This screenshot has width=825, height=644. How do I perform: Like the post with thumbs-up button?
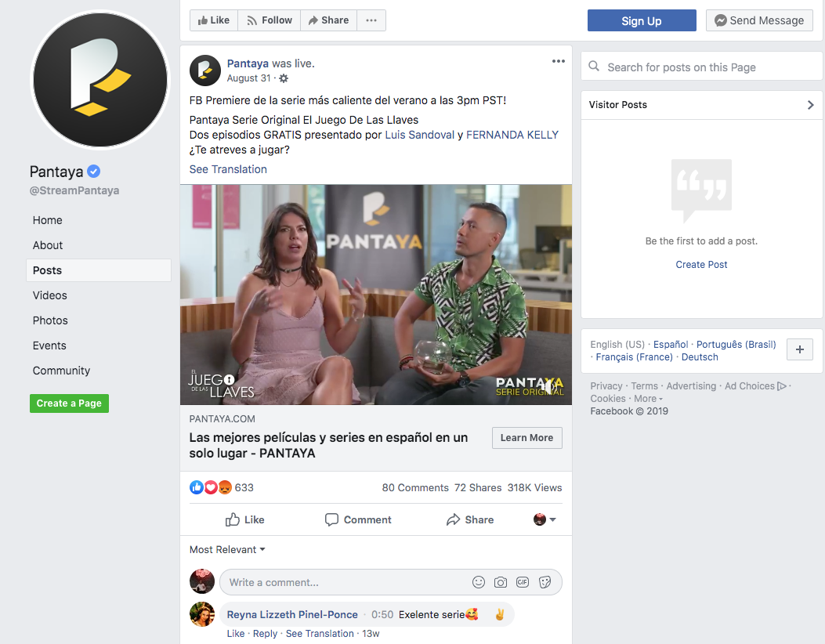pos(245,520)
